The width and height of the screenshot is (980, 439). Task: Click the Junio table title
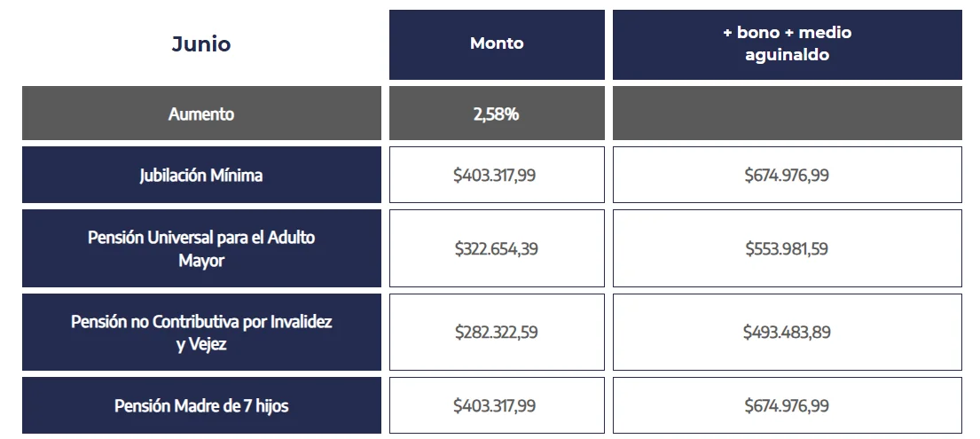pyautogui.click(x=201, y=44)
